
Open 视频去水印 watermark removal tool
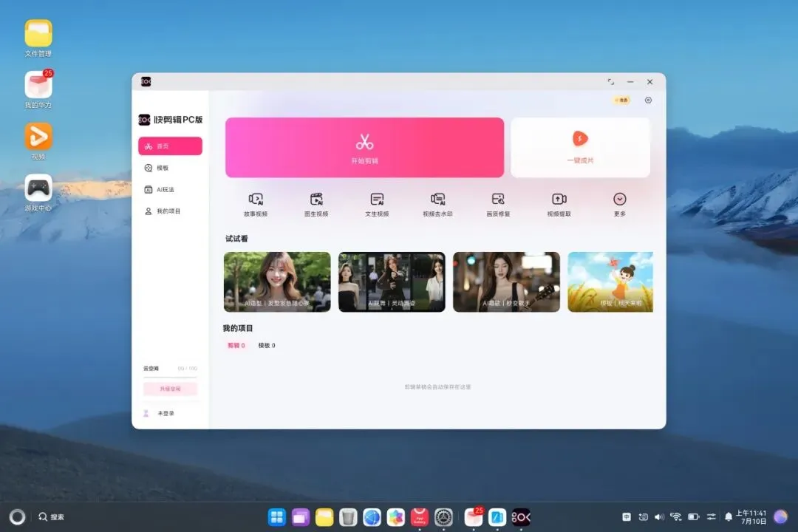437,205
